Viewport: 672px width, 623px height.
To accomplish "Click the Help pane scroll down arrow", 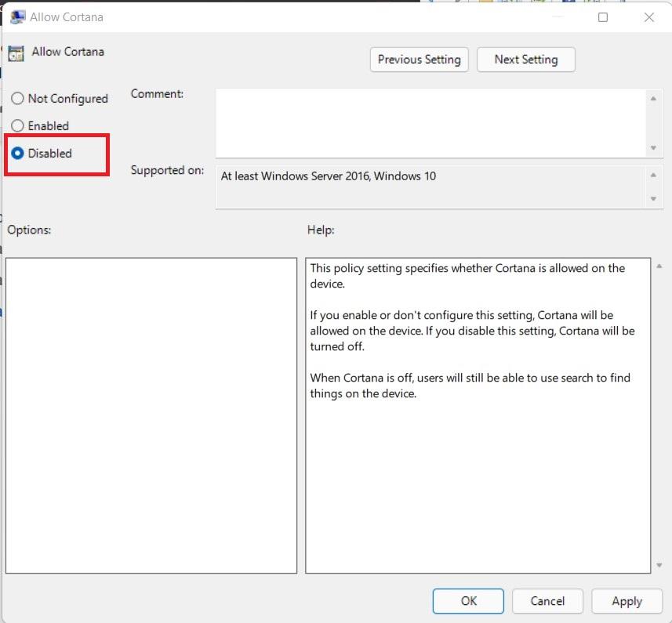I will (x=658, y=565).
